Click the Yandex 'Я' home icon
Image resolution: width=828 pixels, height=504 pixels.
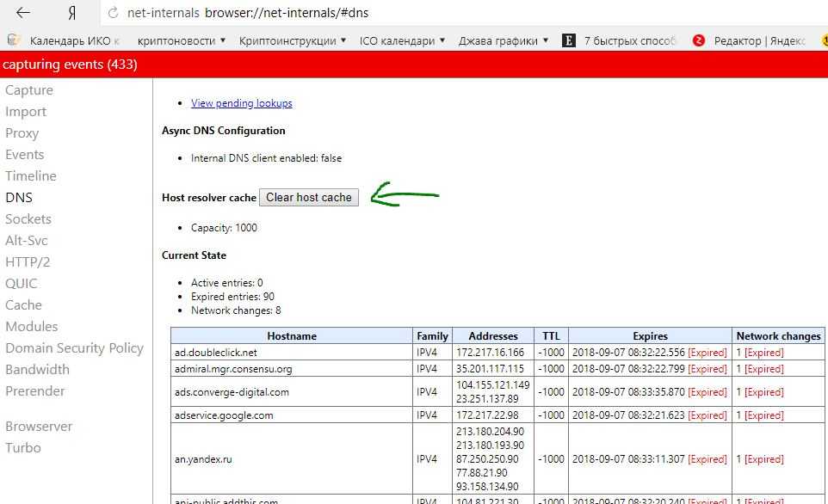click(71, 14)
